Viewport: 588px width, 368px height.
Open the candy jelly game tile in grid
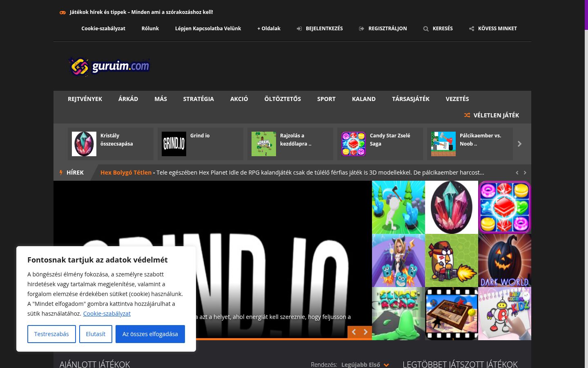click(505, 207)
